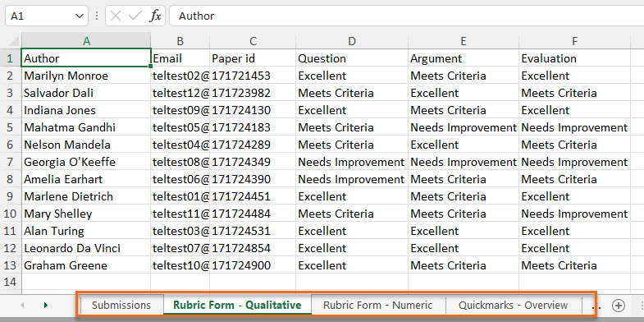The image size is (644, 322).
Task: Select the Marlene Dietrich cell
Action: tap(86, 196)
